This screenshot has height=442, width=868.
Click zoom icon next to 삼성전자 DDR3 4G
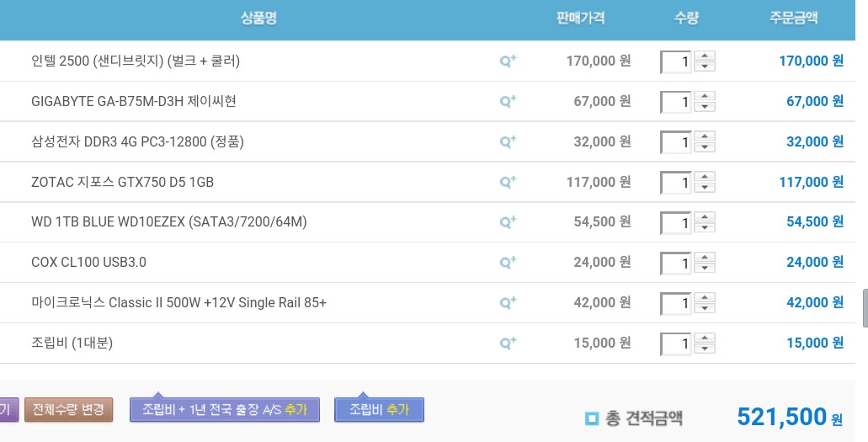pyautogui.click(x=508, y=141)
